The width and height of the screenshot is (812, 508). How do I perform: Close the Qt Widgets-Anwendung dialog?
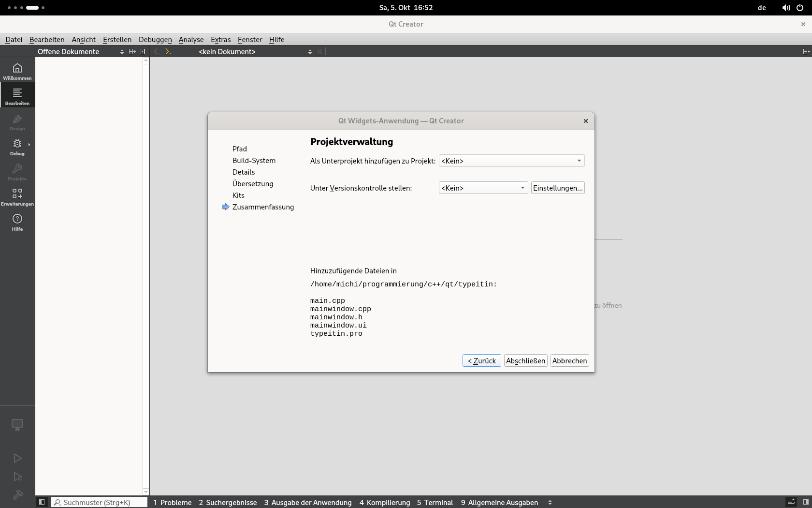click(x=586, y=121)
